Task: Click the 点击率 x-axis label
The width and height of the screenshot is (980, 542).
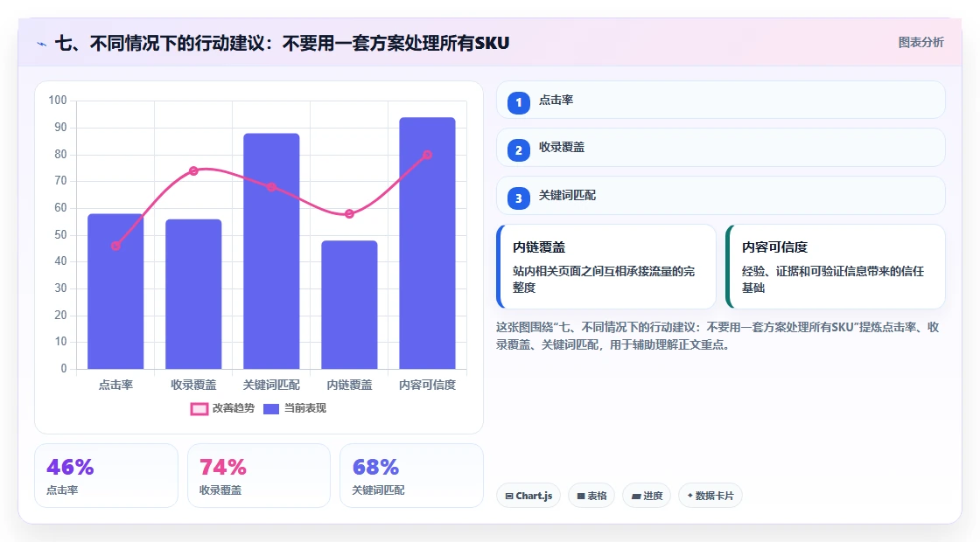Action: click(115, 386)
